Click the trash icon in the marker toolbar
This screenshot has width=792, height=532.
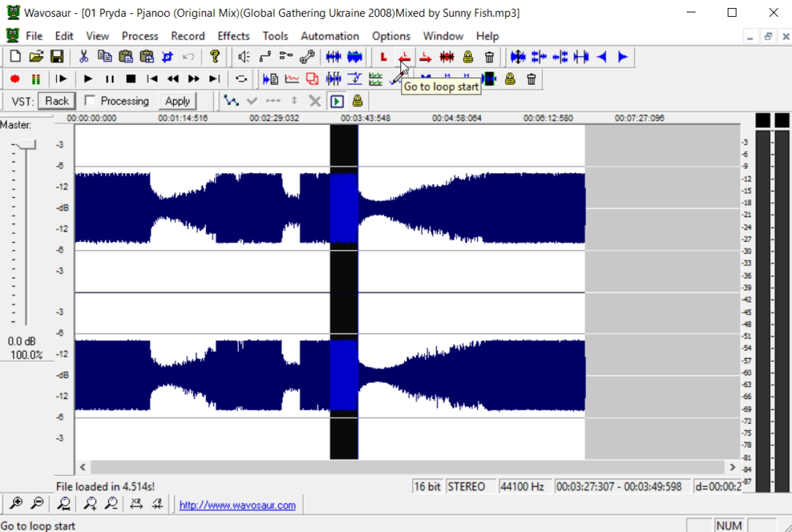(531, 79)
